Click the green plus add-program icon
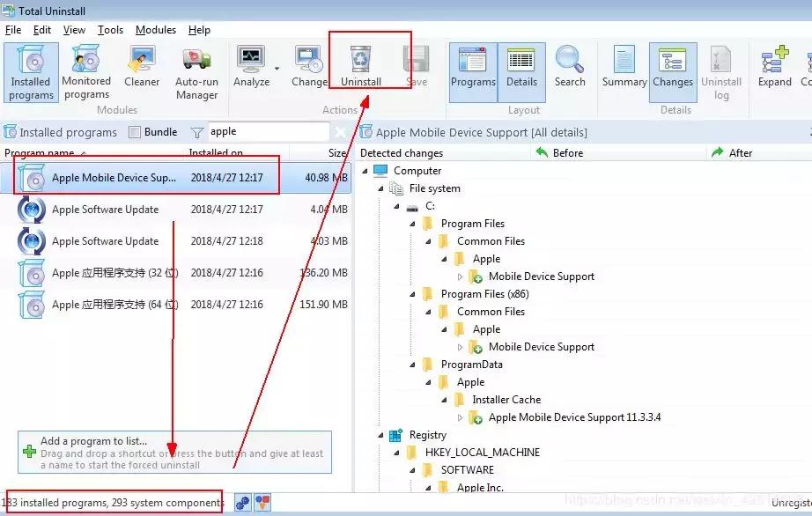Viewport: 812px width, 516px height. coord(30,452)
